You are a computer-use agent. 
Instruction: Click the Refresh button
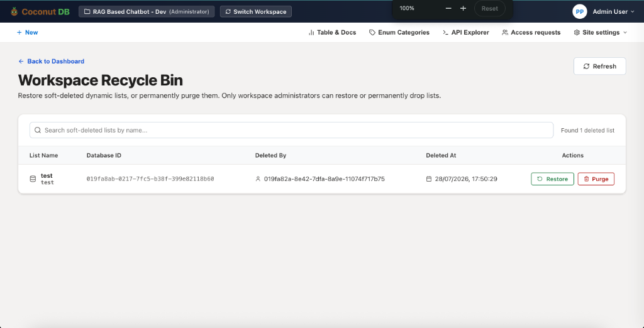pos(599,66)
